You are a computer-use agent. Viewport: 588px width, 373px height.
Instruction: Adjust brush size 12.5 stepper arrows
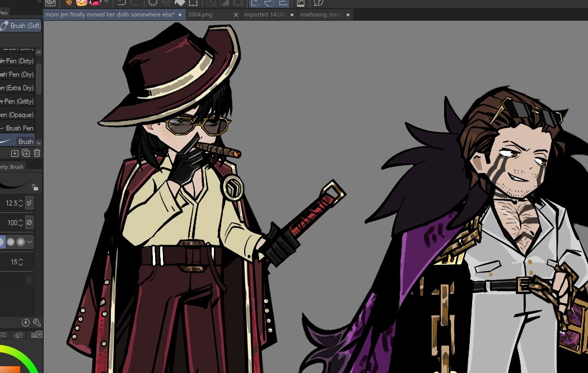point(21,203)
